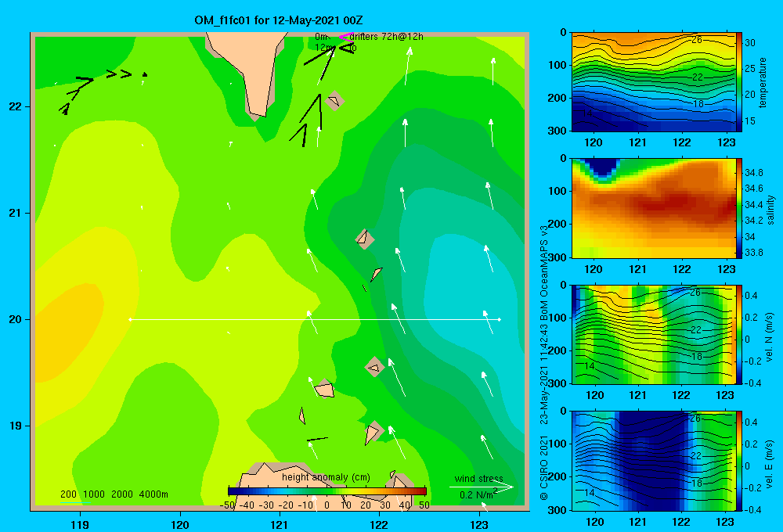Open the salinity cross-section panel
Screen dimensions: 783x532
pyautogui.click(x=654, y=208)
